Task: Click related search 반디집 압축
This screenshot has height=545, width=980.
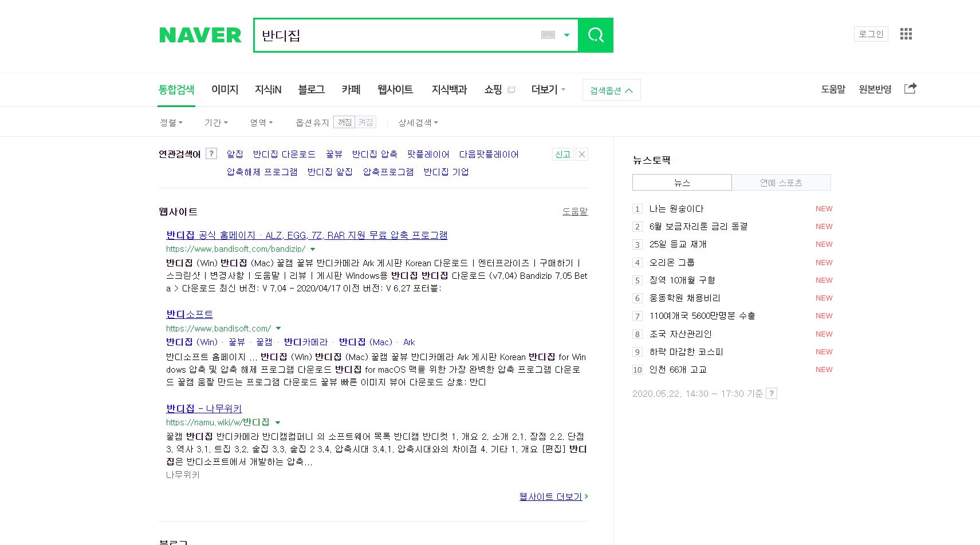Action: (x=375, y=154)
